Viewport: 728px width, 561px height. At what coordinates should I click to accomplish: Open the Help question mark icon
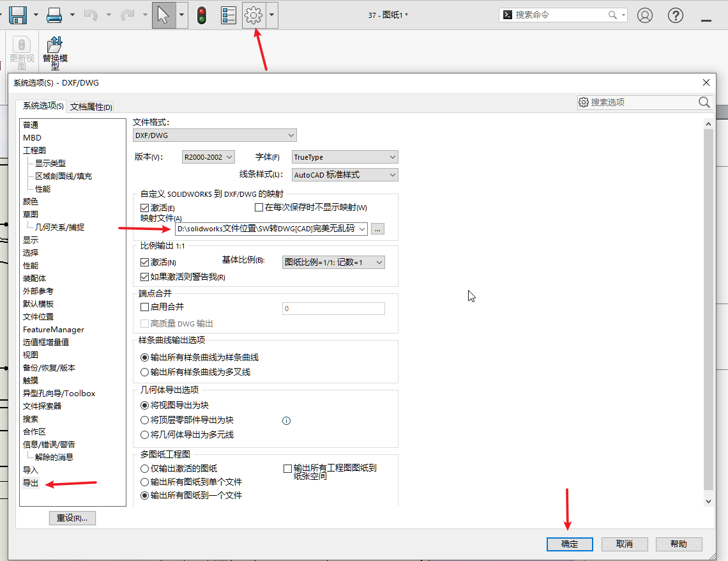pyautogui.click(x=675, y=15)
